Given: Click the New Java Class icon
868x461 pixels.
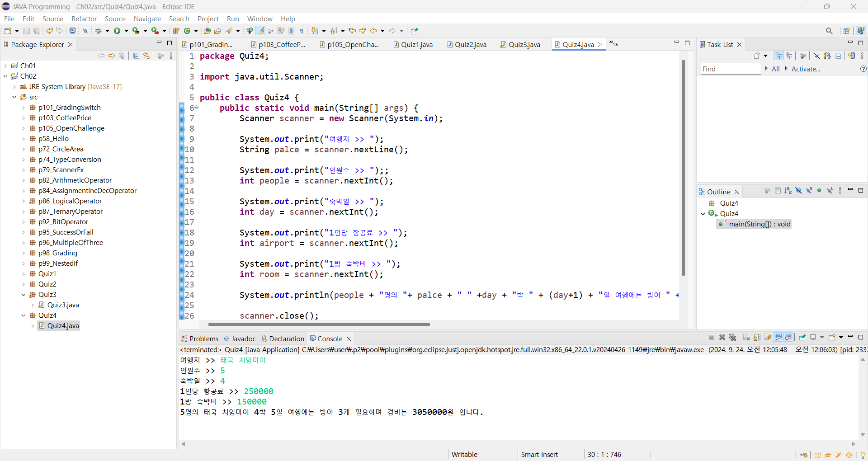Looking at the screenshot, I should click(x=187, y=31).
